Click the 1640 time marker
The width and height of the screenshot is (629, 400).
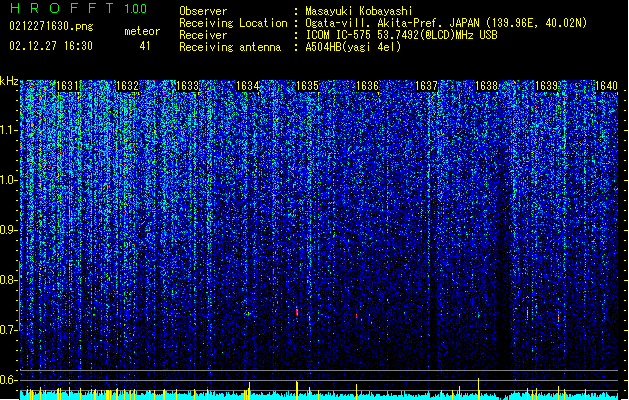click(606, 86)
